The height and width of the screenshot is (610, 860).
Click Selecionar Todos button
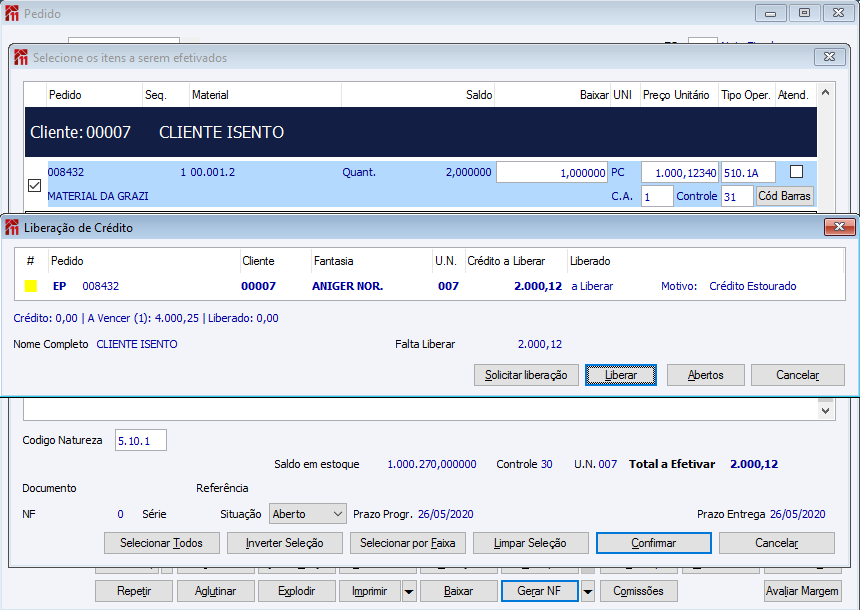[x=162, y=543]
